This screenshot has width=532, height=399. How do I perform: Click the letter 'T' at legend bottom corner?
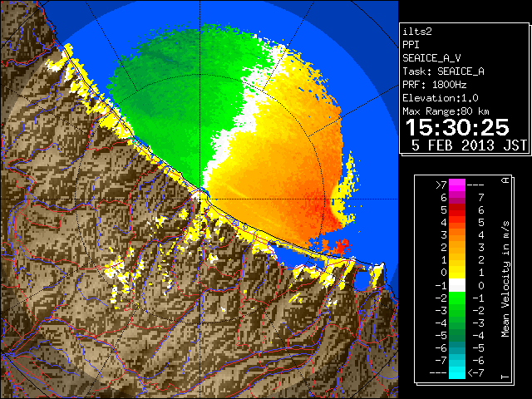(505, 377)
